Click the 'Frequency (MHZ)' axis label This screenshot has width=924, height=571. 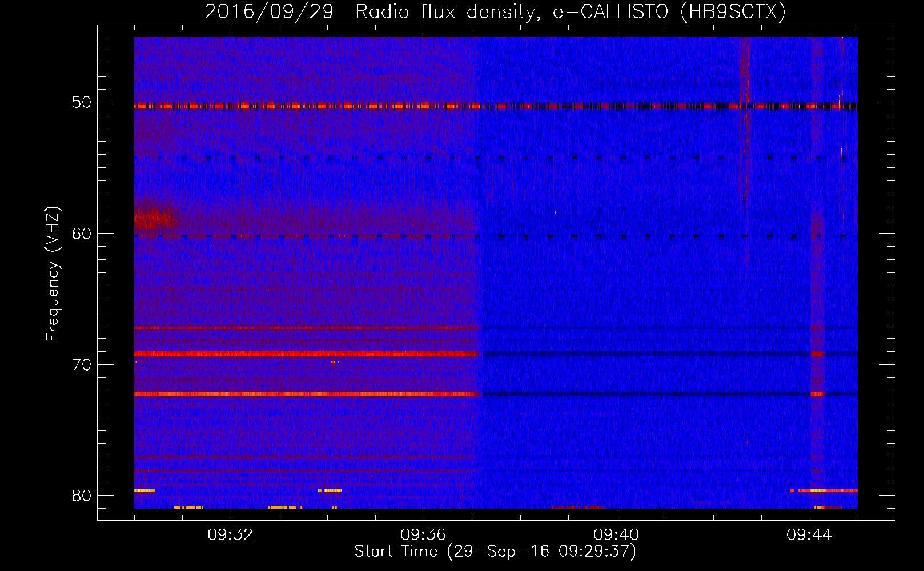coord(53,274)
